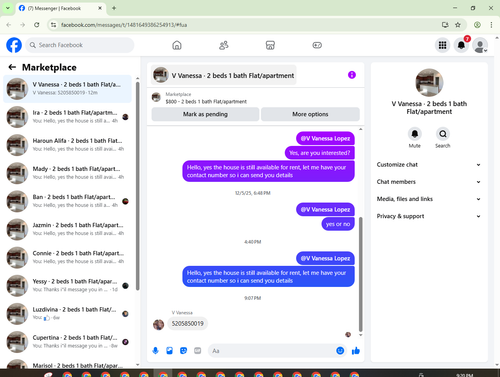Open the V Vanessa conversation header
The width and height of the screenshot is (500, 377).
click(x=224, y=75)
